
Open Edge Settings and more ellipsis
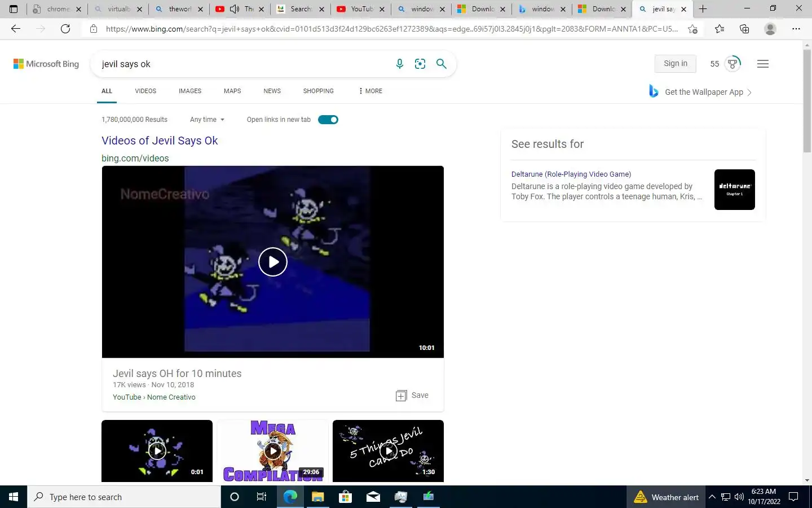[796, 29]
